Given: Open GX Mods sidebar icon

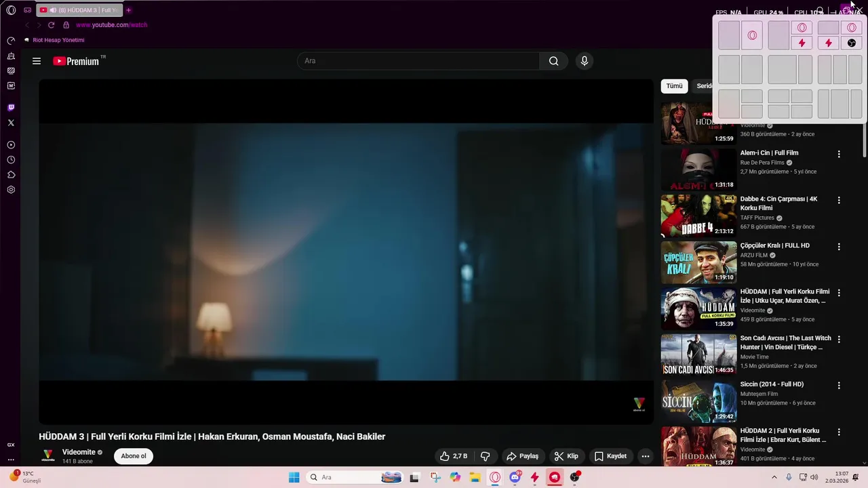Looking at the screenshot, I should tap(11, 85).
